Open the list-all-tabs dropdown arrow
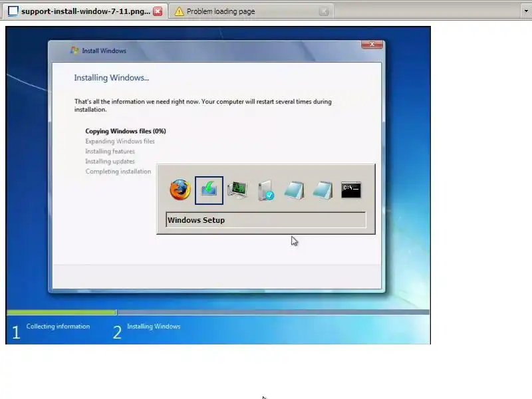The height and width of the screenshot is (399, 532). coord(526,11)
